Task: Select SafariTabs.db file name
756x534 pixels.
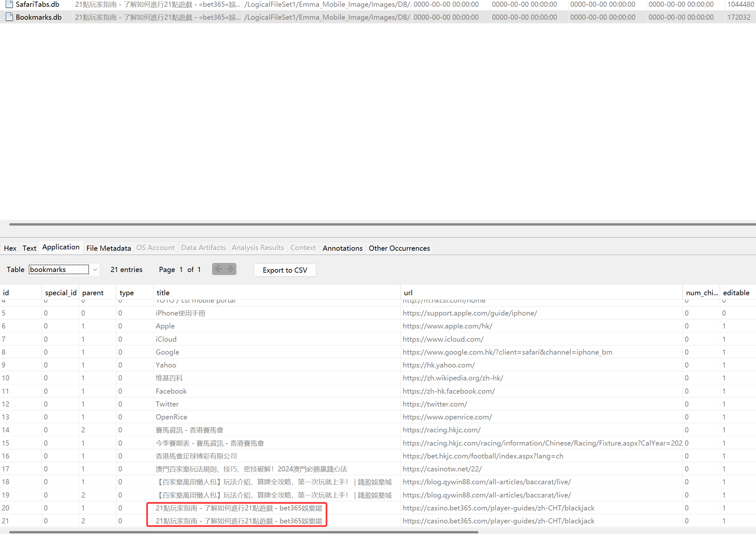Action: point(37,4)
